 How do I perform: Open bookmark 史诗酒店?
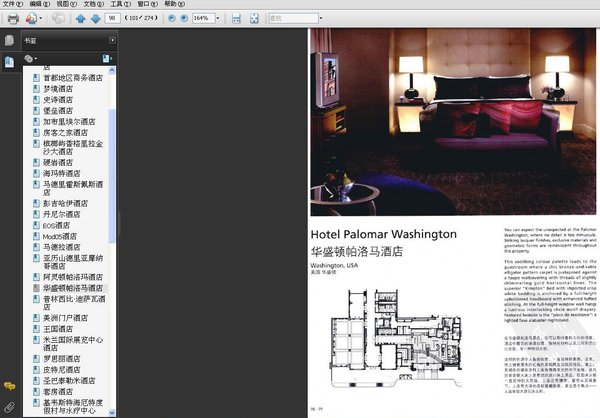(x=58, y=100)
